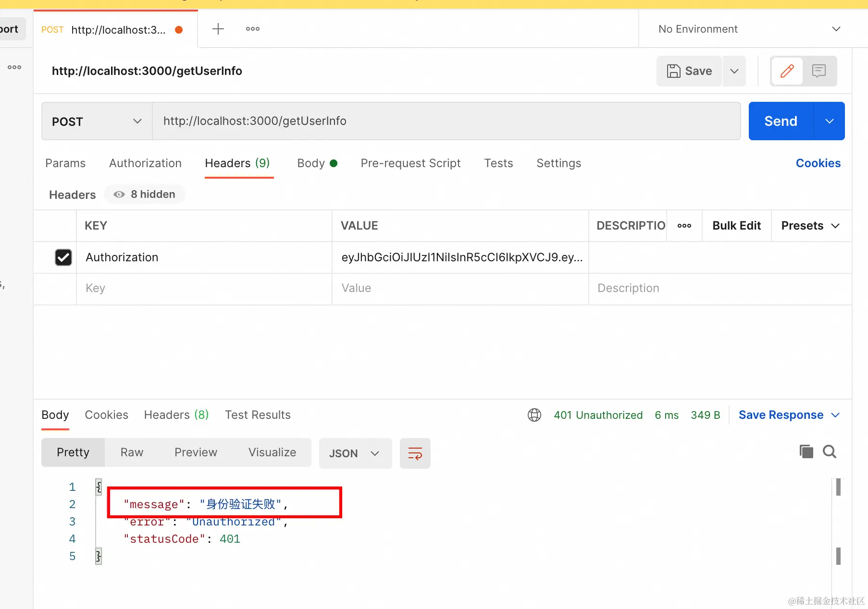The height and width of the screenshot is (609, 868).
Task: Switch to Visualize response view
Action: point(272,452)
